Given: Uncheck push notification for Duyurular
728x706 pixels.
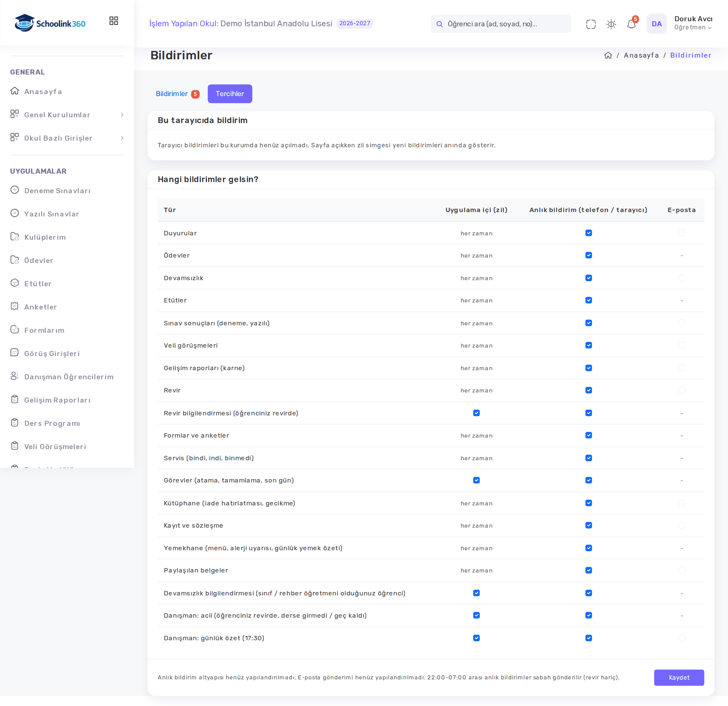Looking at the screenshot, I should (589, 233).
